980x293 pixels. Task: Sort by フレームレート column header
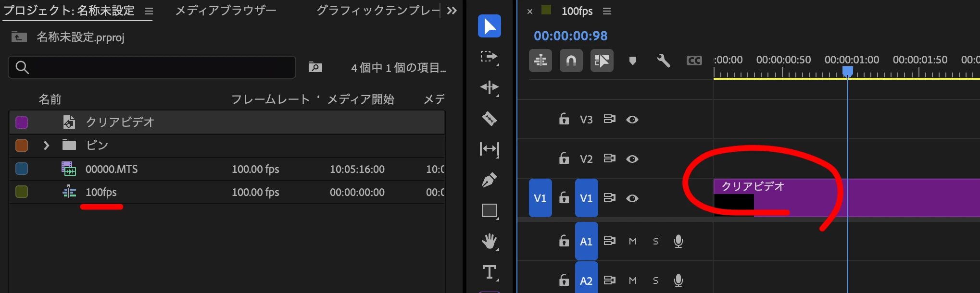click(x=270, y=99)
